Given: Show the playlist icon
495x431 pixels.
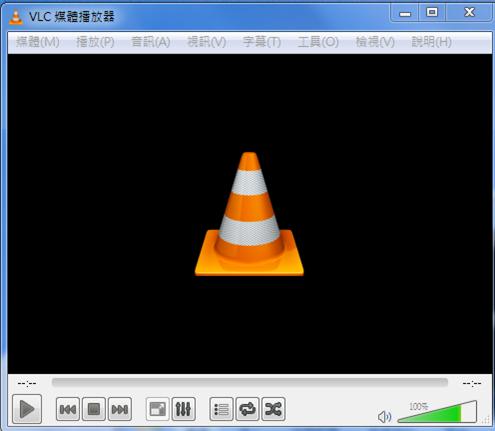Looking at the screenshot, I should point(221,409).
